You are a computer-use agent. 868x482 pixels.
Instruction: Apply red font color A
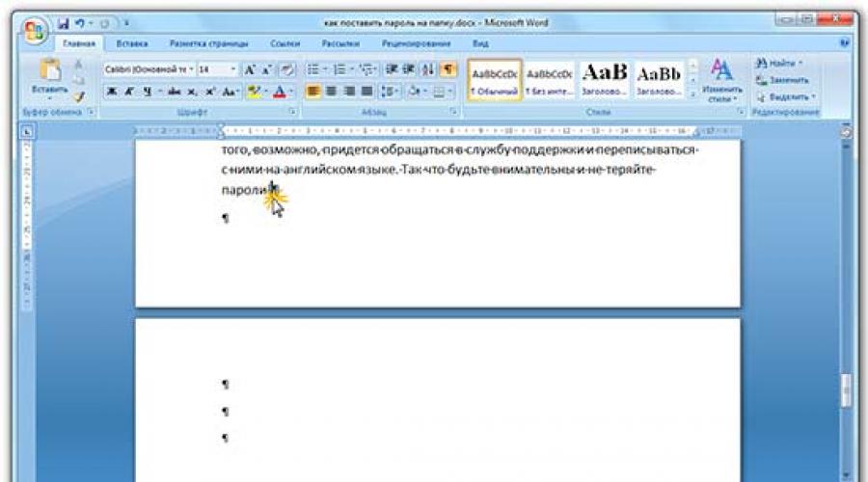[x=280, y=92]
